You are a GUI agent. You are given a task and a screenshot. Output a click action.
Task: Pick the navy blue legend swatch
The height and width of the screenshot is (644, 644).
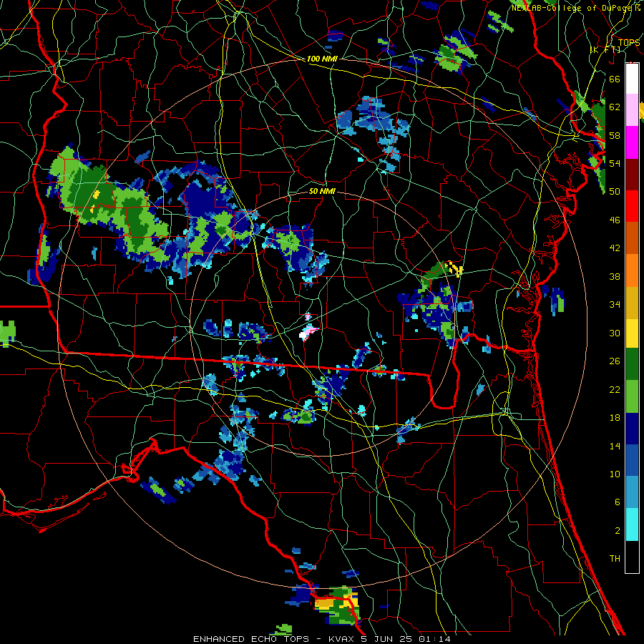(x=632, y=429)
